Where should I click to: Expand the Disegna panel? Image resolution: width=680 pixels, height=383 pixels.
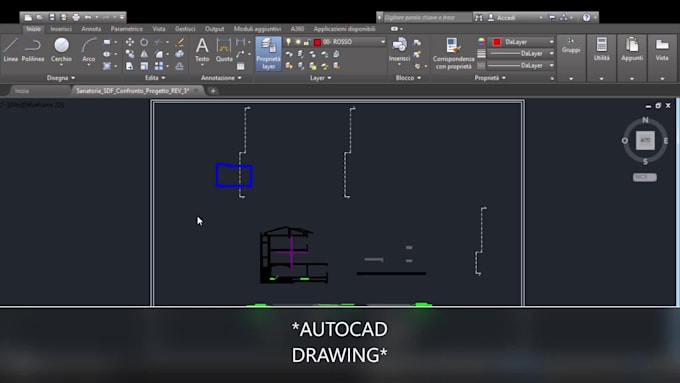[x=61, y=78]
